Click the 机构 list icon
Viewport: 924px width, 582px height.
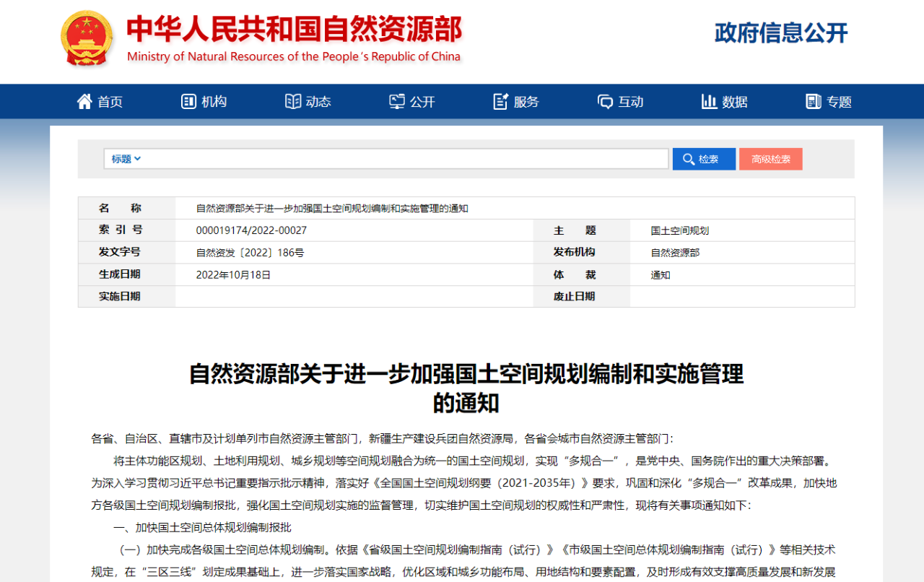click(x=188, y=102)
